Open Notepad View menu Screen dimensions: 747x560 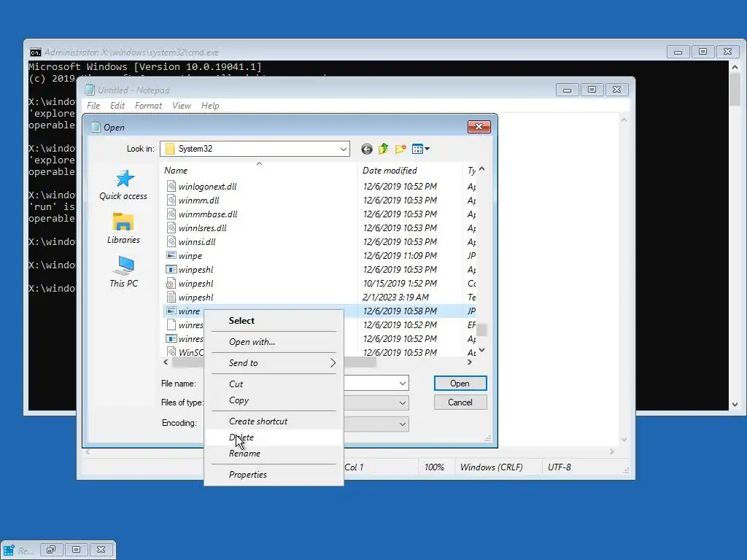(182, 106)
